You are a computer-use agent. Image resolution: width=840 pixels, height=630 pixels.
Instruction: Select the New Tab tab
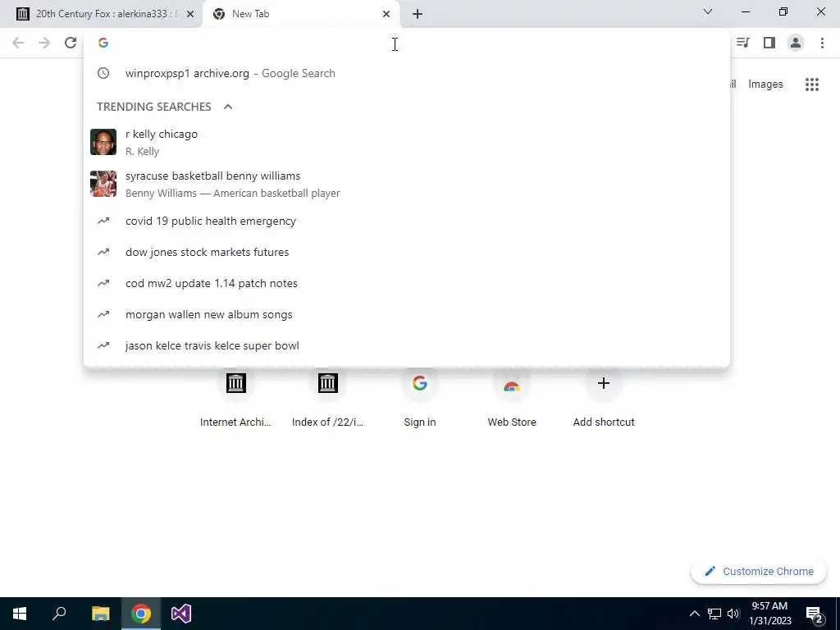click(x=300, y=14)
